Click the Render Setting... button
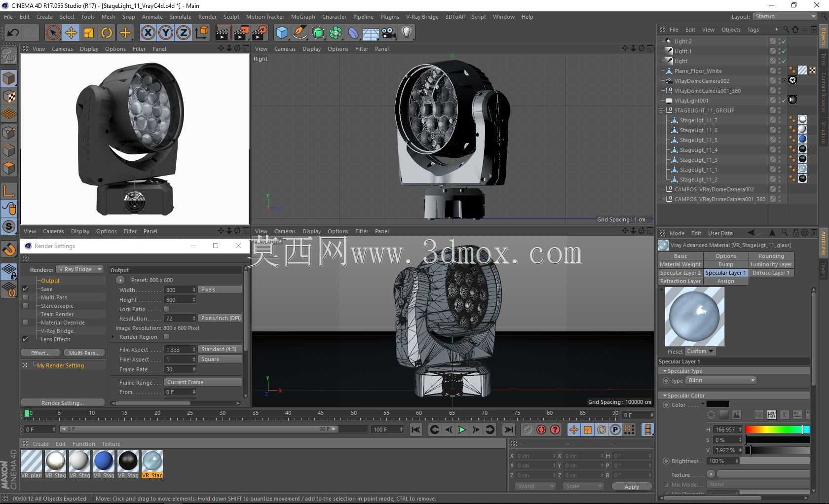Image resolution: width=829 pixels, height=504 pixels. pos(63,403)
